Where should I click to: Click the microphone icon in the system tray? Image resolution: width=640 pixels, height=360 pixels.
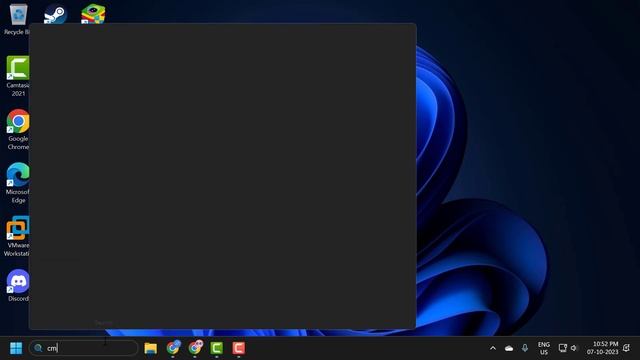click(525, 348)
